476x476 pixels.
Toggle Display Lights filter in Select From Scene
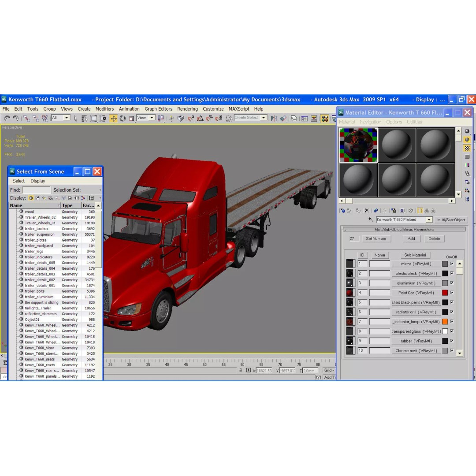44,198
